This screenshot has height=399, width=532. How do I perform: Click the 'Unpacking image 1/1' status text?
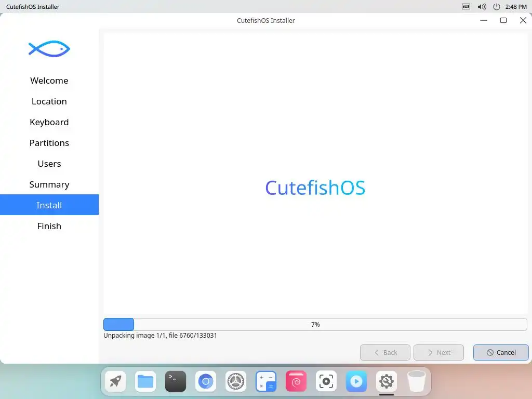coord(160,335)
